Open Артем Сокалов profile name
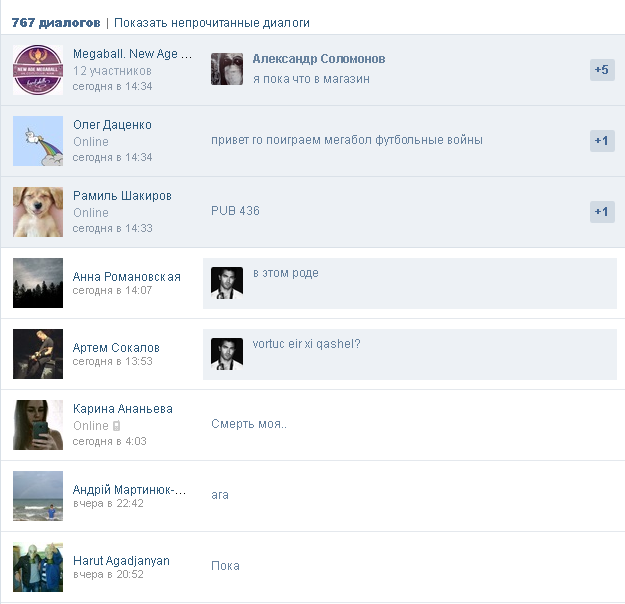The width and height of the screenshot is (625, 604). pyautogui.click(x=116, y=348)
